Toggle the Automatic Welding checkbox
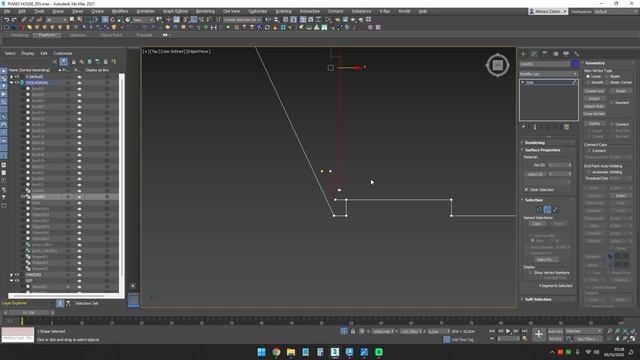 589,172
